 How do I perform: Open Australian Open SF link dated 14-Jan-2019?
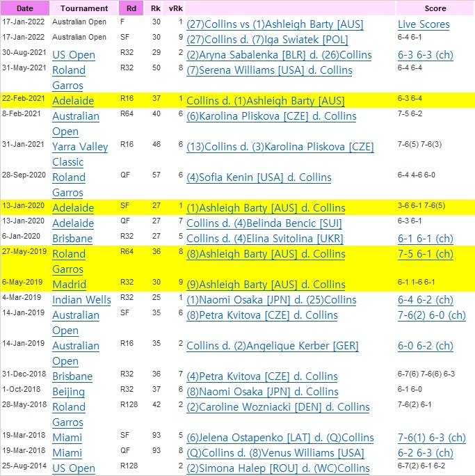tap(76, 323)
